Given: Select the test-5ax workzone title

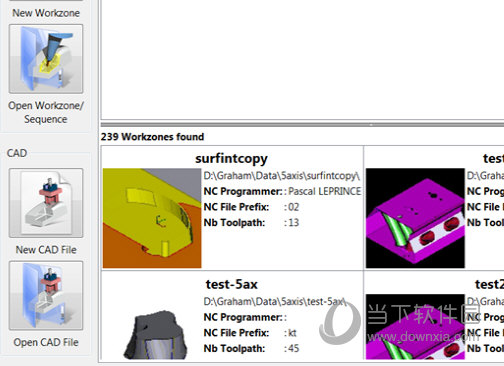Looking at the screenshot, I should click(x=231, y=284).
